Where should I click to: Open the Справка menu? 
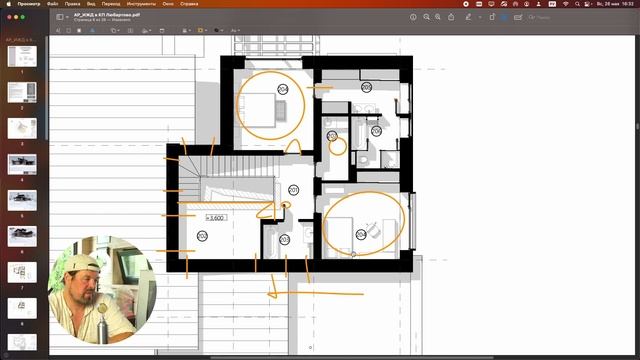(189, 4)
